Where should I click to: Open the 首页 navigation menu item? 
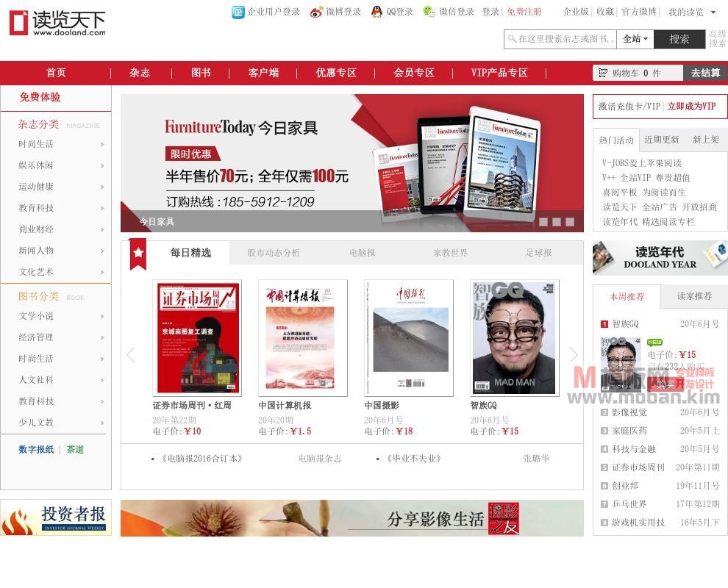tap(56, 73)
